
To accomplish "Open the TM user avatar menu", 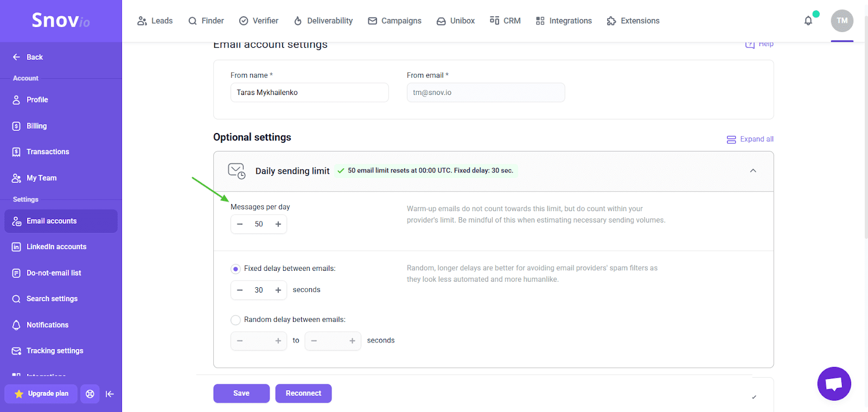I will (842, 21).
